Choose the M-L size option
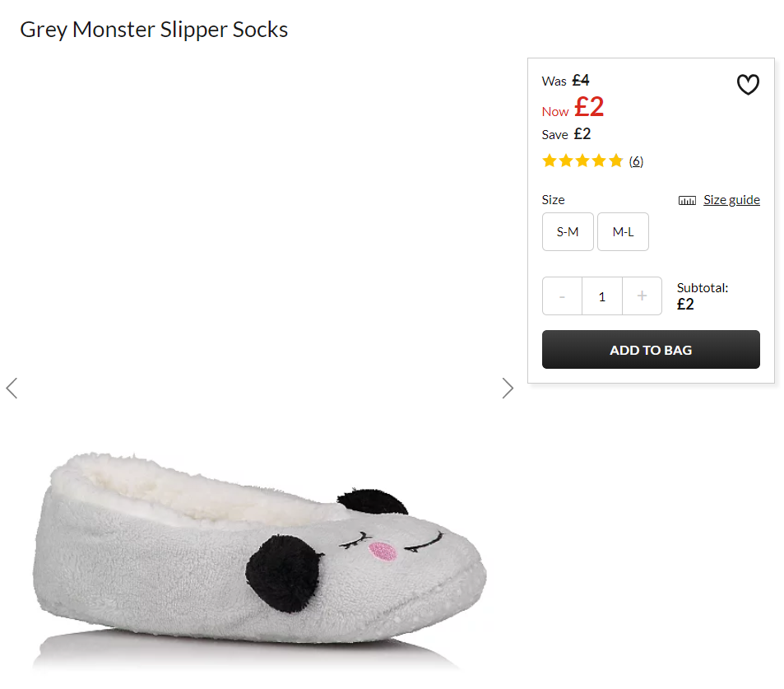 click(623, 231)
